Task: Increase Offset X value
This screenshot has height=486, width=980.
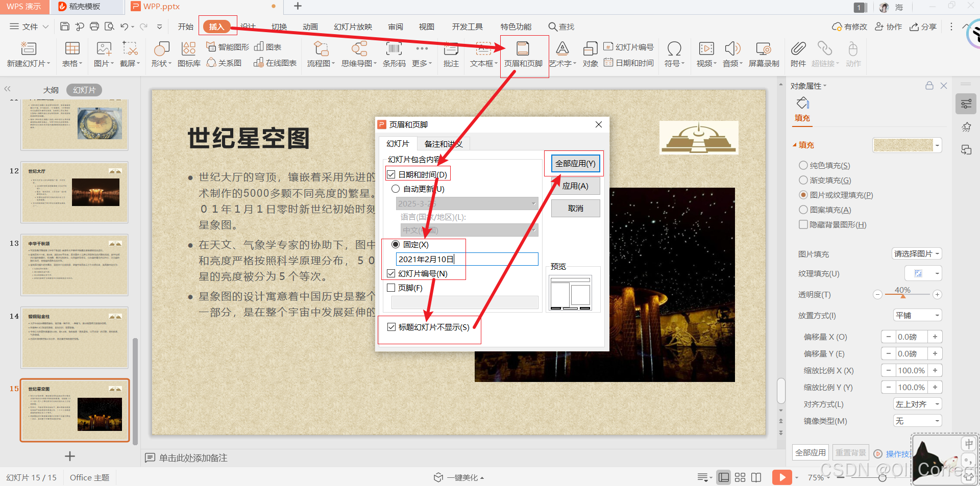Action: point(935,337)
